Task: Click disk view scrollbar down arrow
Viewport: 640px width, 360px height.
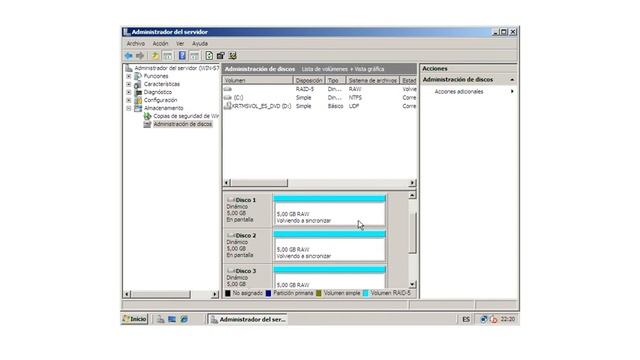Action: pyautogui.click(x=412, y=284)
